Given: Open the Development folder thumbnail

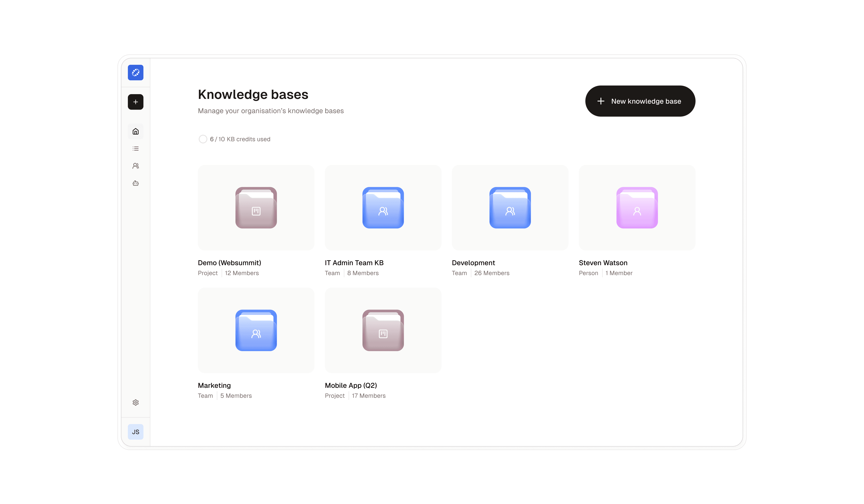Looking at the screenshot, I should [510, 208].
